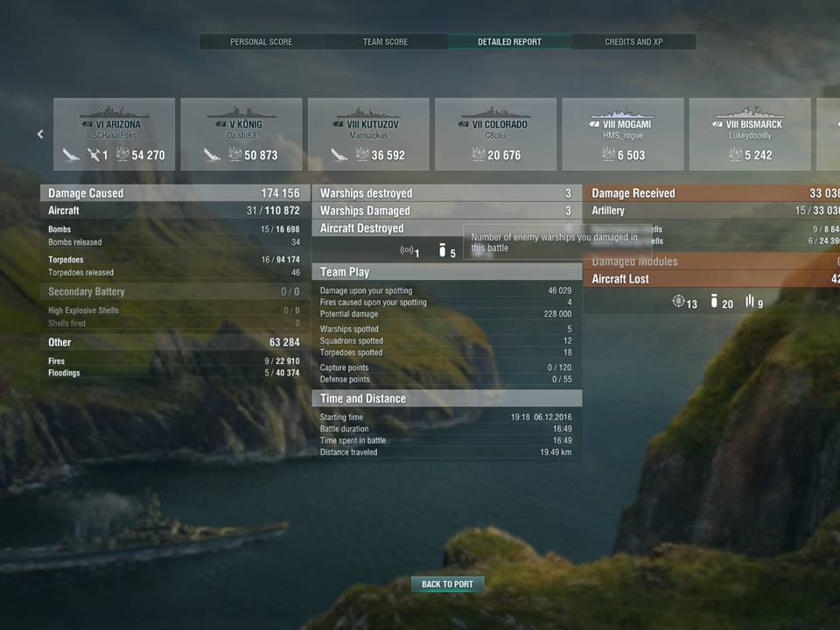Click the Floodings damage row
Image resolution: width=840 pixels, height=630 pixels.
click(175, 373)
